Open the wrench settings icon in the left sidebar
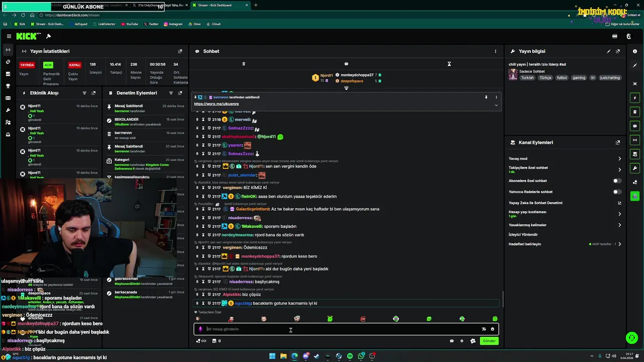This screenshot has height=362, width=644. [x=8, y=110]
